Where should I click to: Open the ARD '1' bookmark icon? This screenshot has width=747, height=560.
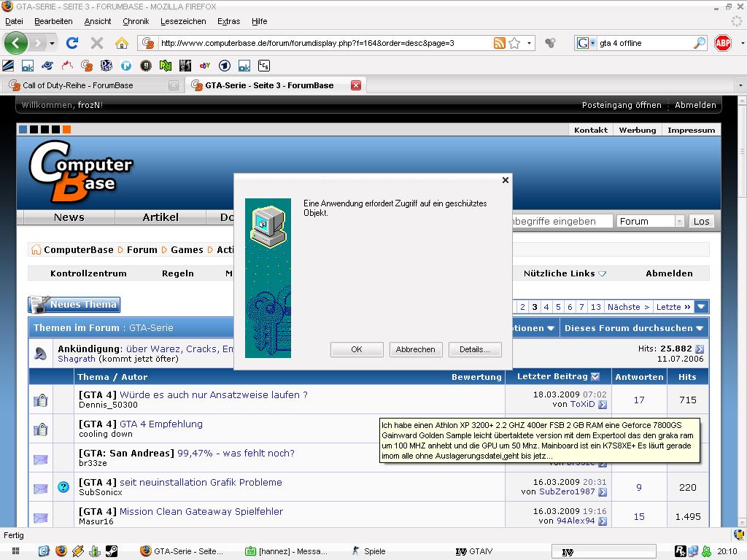[x=225, y=66]
